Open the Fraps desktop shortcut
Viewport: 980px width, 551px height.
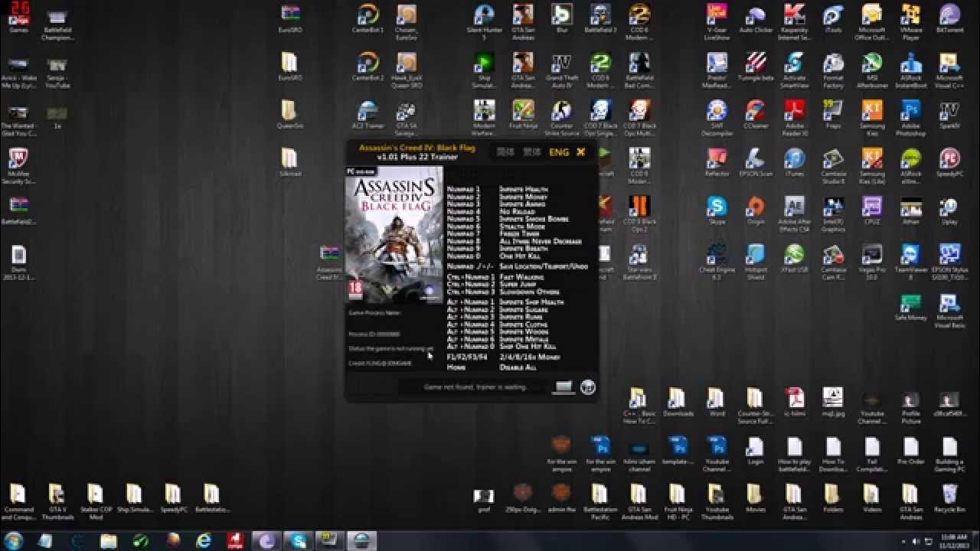[833, 116]
